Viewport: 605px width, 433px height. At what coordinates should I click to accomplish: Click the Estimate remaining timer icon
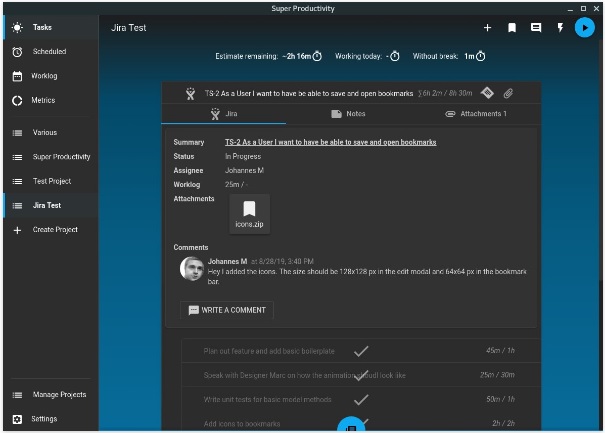pos(317,56)
